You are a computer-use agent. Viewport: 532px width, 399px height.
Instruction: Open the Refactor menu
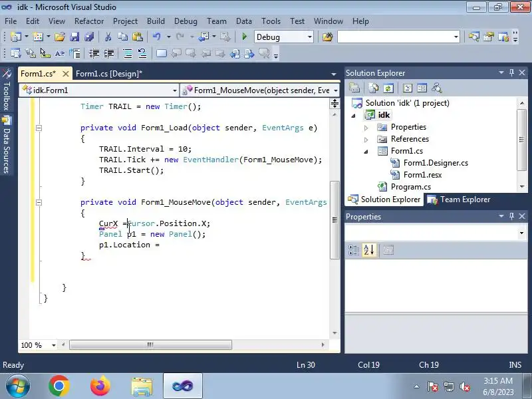(x=89, y=21)
